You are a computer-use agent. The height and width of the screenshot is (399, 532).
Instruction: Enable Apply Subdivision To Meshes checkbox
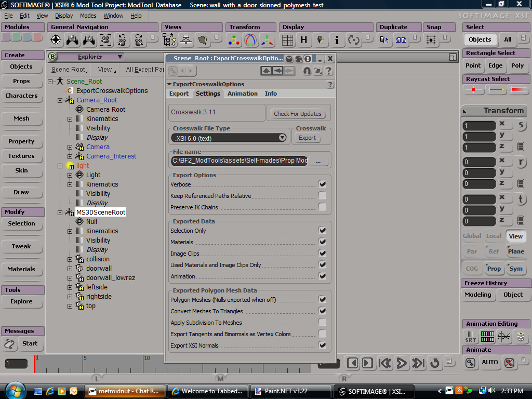(x=322, y=322)
